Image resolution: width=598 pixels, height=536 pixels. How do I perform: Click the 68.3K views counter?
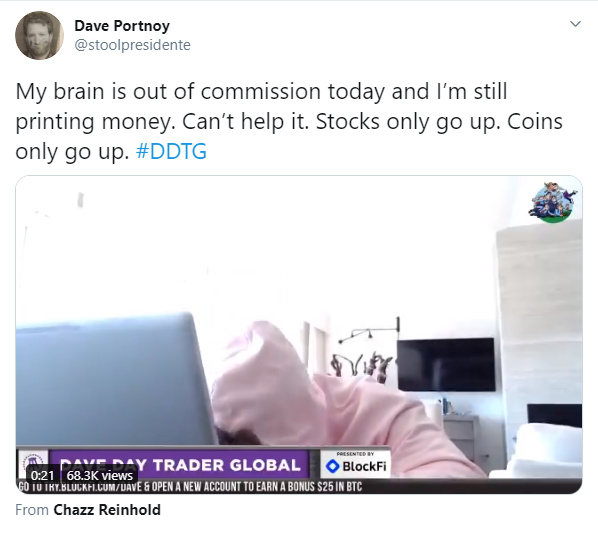100,475
